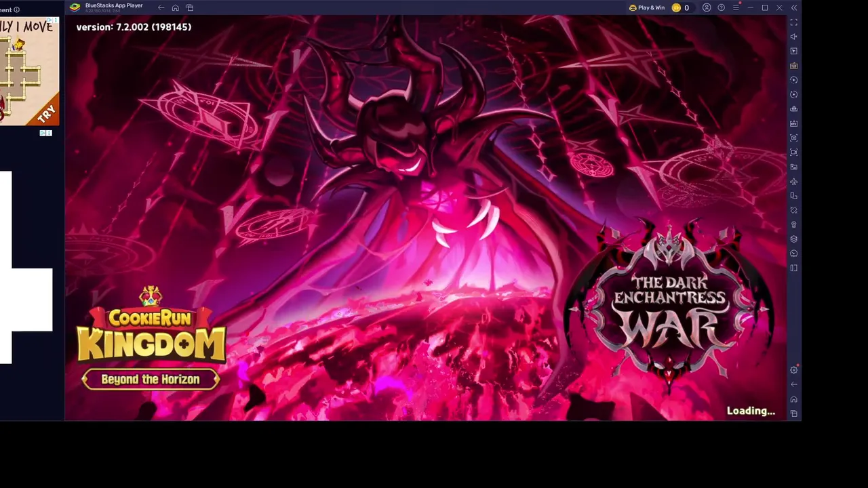The width and height of the screenshot is (868, 488).
Task: Set location via sidebar pin icon
Action: (794, 224)
